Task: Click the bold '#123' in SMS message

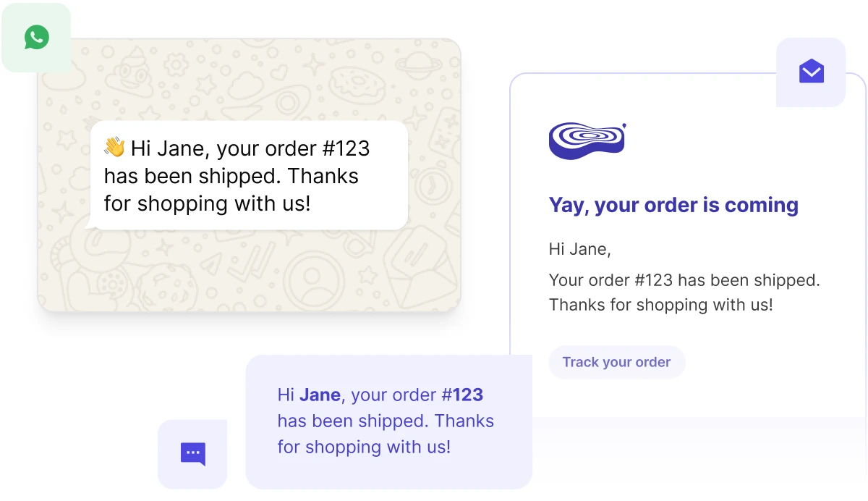Action: coord(463,395)
